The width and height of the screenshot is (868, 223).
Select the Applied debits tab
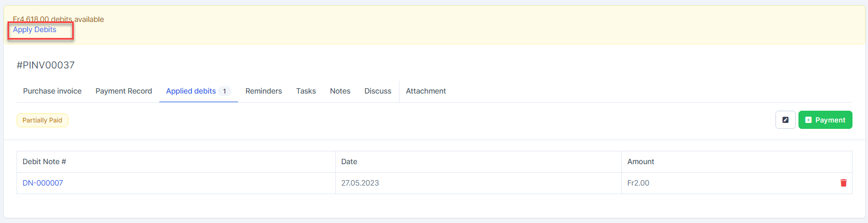point(191,91)
